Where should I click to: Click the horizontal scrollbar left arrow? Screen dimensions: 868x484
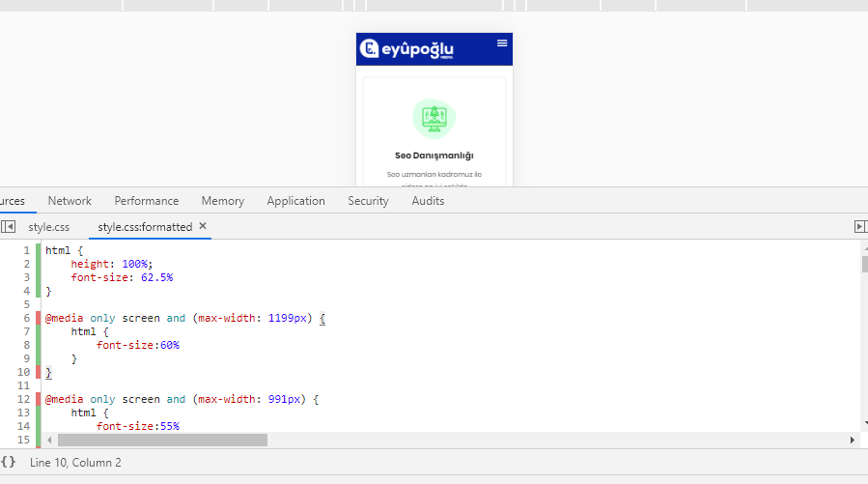(x=49, y=441)
